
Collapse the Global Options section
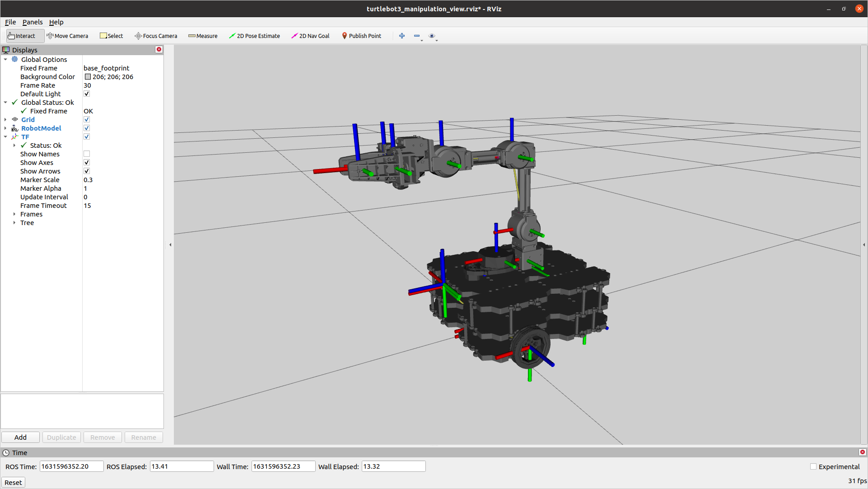point(5,60)
